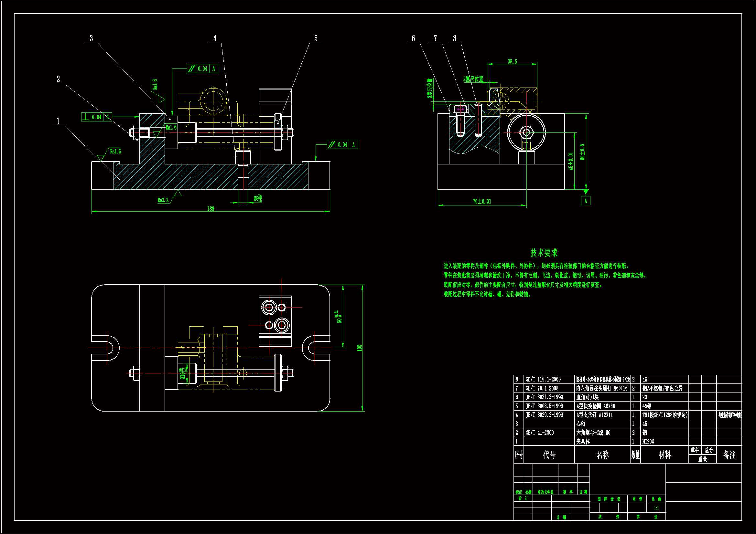
Task: Click the parallelism 0.04 tolerance frame at top
Action: [x=202, y=68]
